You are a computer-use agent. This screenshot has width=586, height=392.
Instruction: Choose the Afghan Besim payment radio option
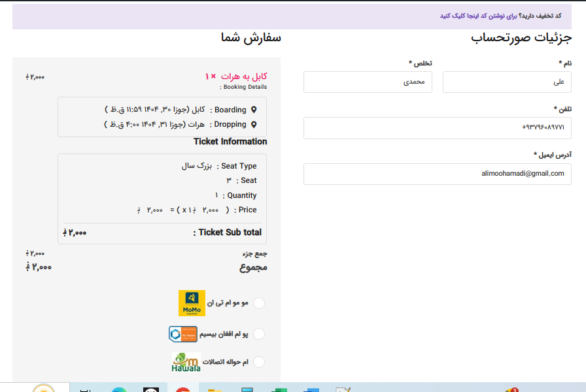259,334
